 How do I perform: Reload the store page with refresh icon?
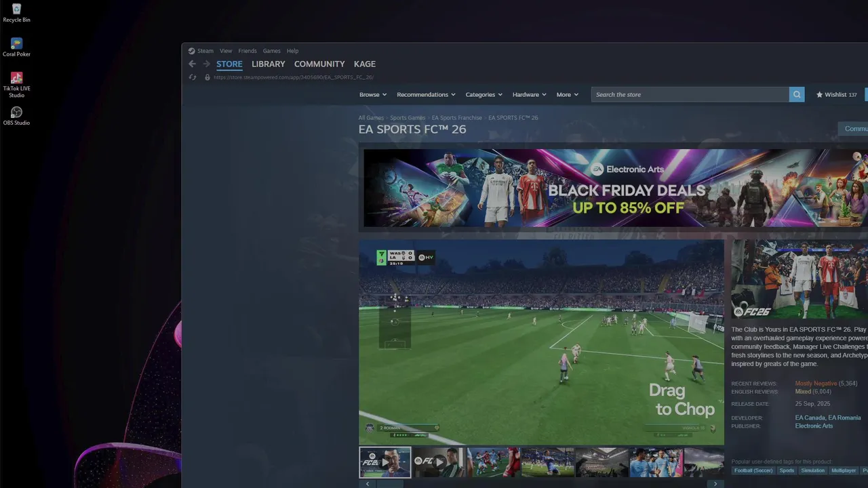[x=193, y=77]
